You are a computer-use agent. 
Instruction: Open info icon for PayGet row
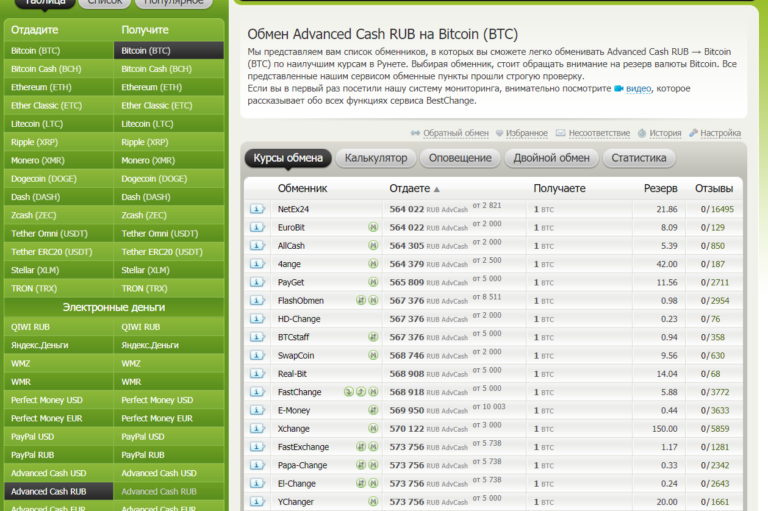[x=257, y=282]
